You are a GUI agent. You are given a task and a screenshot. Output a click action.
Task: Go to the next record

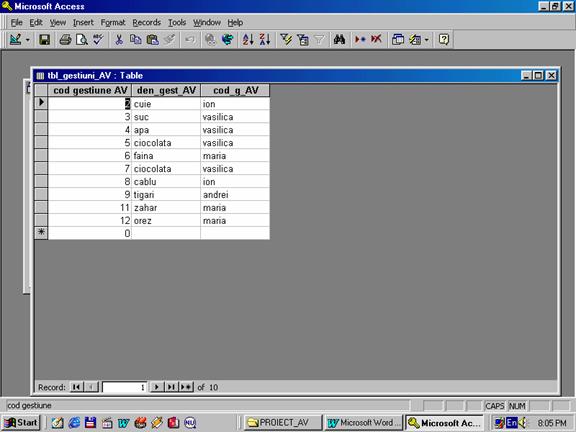(x=157, y=387)
